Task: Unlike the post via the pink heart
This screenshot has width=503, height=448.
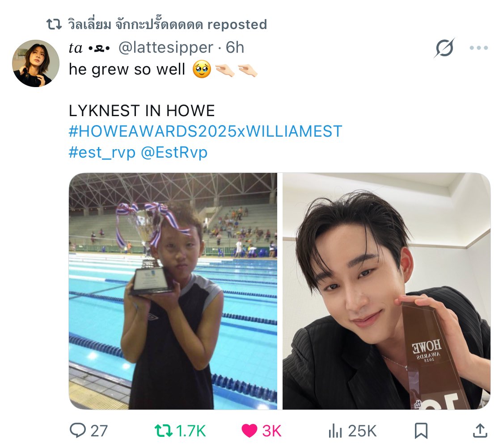Action: pyautogui.click(x=249, y=431)
